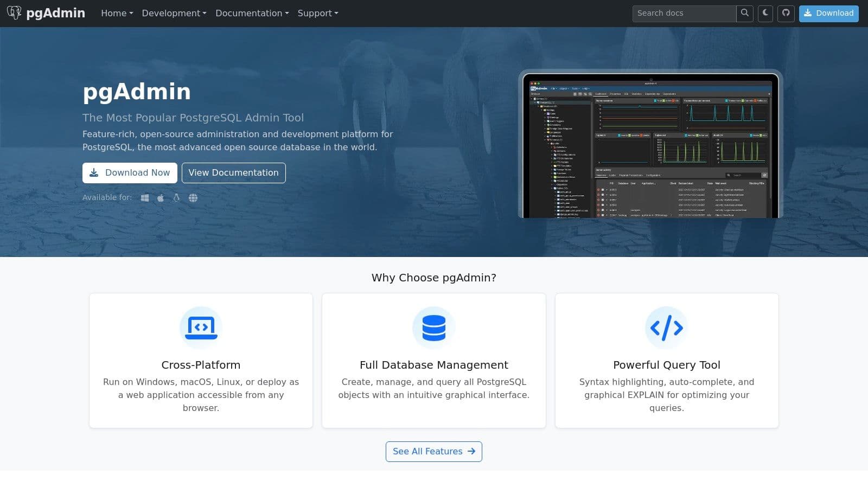The width and height of the screenshot is (868, 488).
Task: Open the GitHub repository icon
Action: click(786, 13)
